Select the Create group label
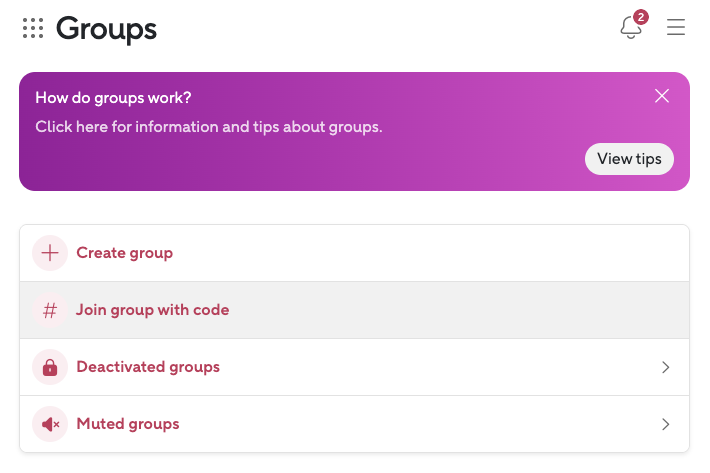Screen dimensions: 710x473 [x=124, y=253]
